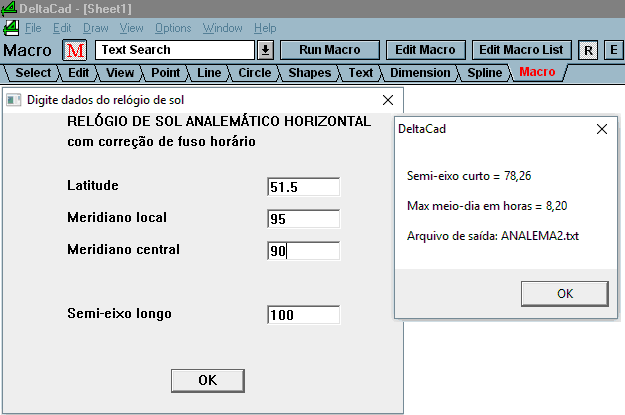Switch to the Point tab
625x415 pixels.
click(165, 73)
